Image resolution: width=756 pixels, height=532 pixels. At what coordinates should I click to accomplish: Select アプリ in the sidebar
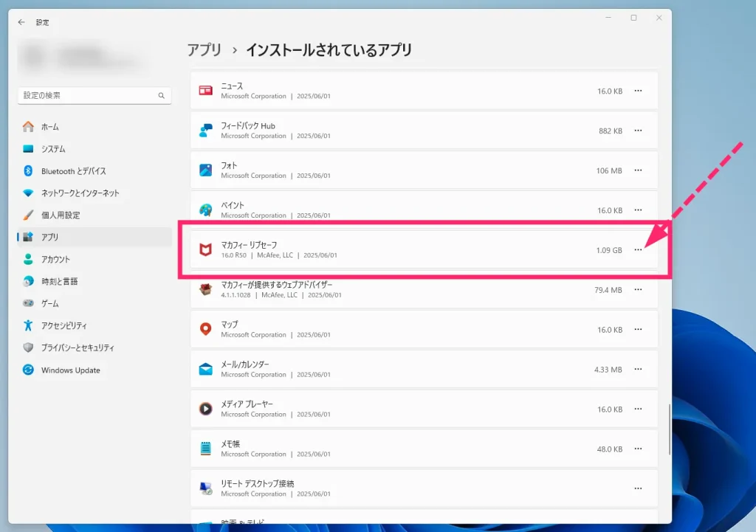coord(94,237)
